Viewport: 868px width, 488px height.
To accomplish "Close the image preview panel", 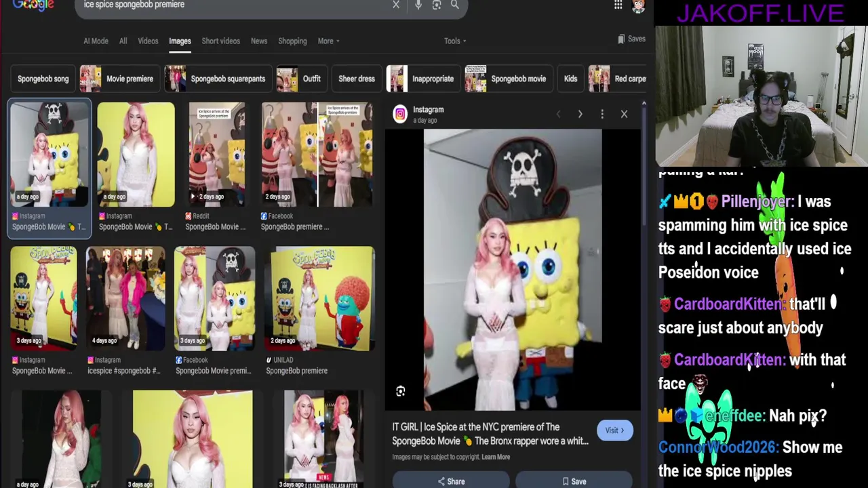I will (624, 114).
